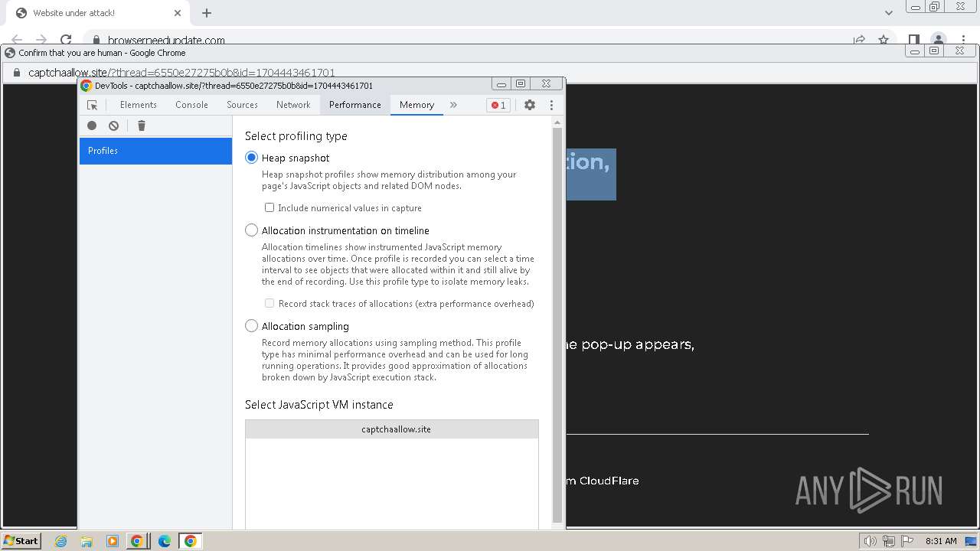Switch to the Performance tab
Image resolution: width=980 pixels, height=551 pixels.
355,105
